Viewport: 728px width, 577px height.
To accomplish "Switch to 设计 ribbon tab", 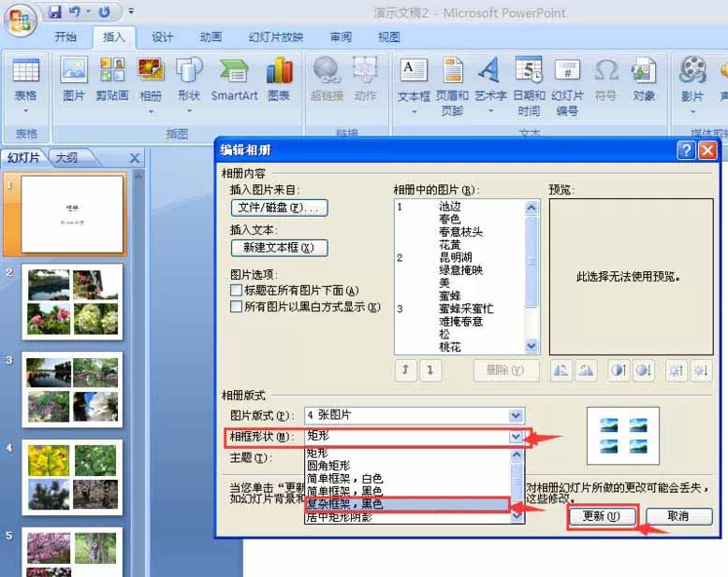I will point(162,37).
